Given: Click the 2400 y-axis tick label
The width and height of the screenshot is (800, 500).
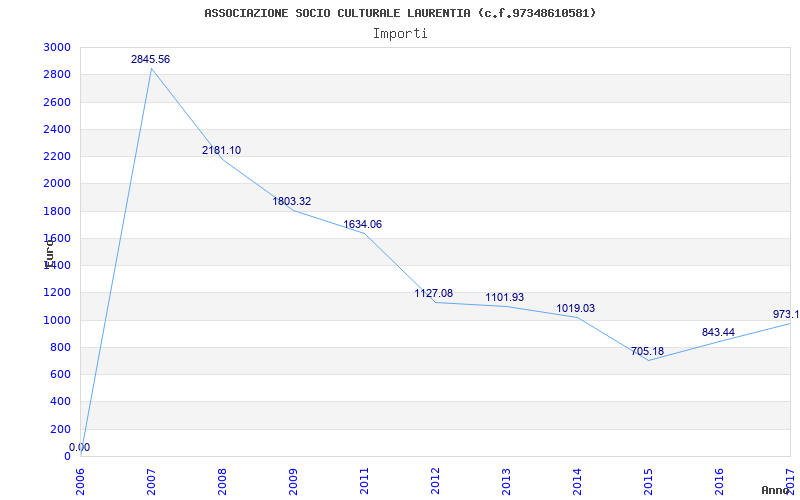Looking at the screenshot, I should [x=57, y=129].
